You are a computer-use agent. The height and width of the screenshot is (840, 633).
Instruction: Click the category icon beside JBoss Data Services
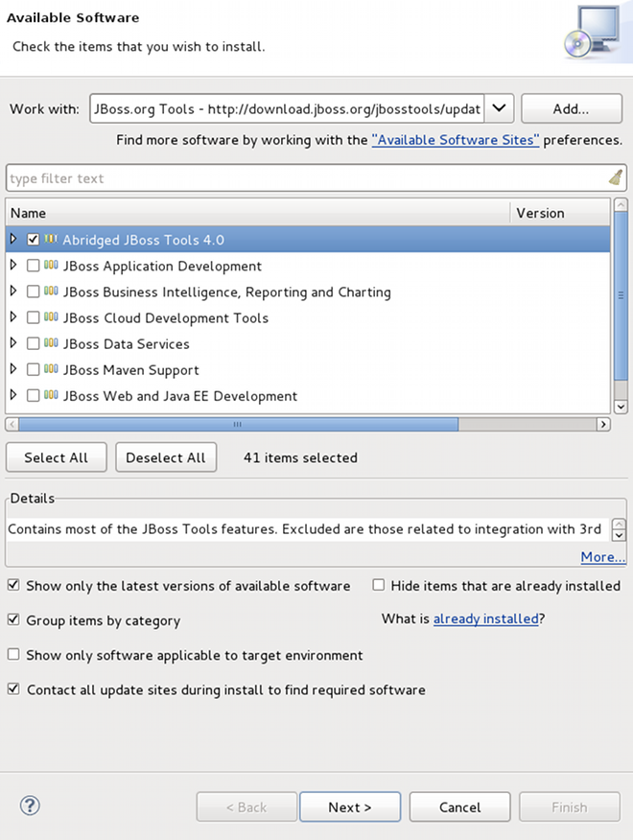51,343
